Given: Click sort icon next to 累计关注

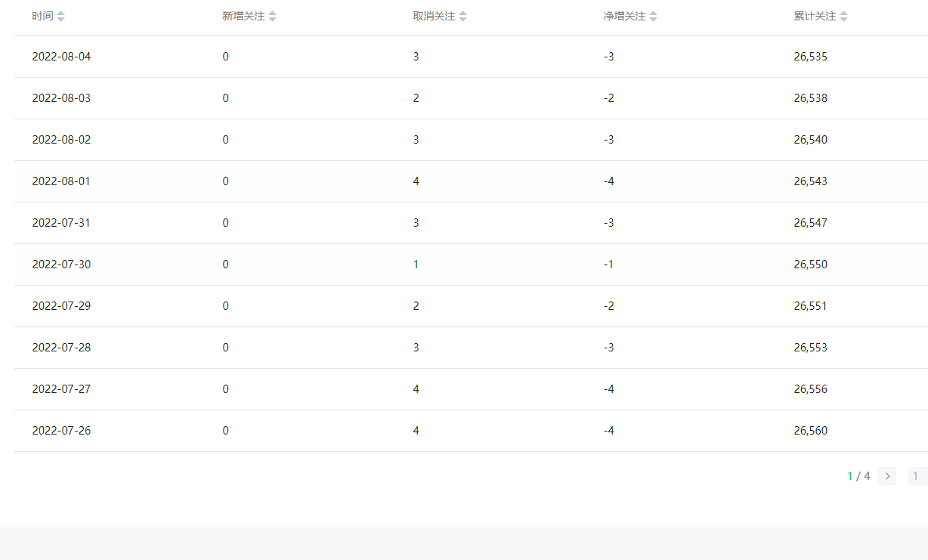Looking at the screenshot, I should pyautogui.click(x=844, y=17).
